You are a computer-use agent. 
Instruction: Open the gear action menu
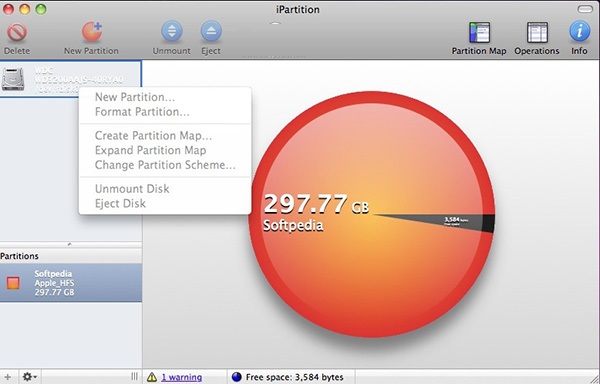coord(29,377)
